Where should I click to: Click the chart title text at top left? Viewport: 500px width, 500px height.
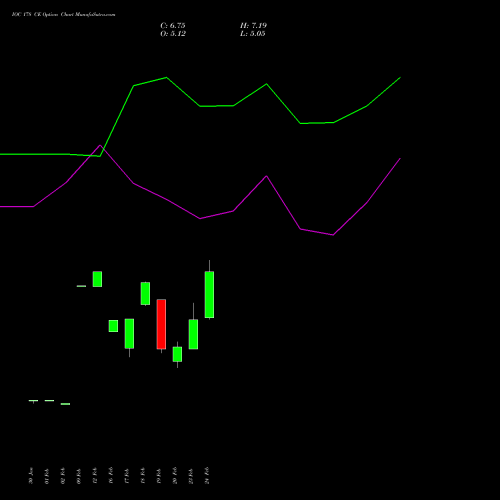(63, 15)
